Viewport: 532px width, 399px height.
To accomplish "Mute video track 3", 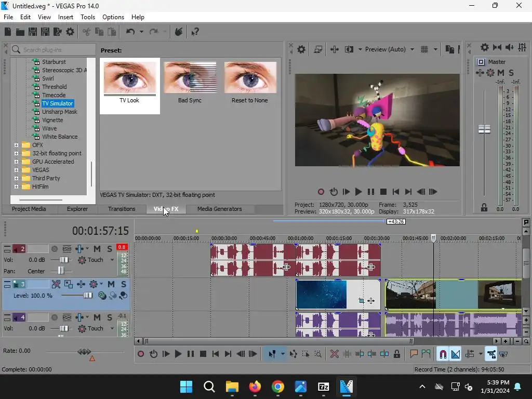I will click(111, 284).
